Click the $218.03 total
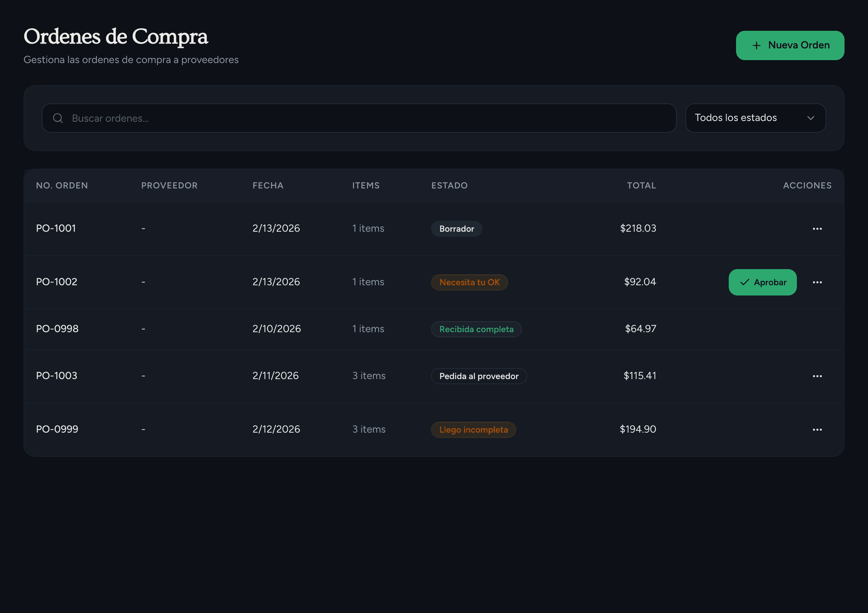This screenshot has width=868, height=613. 638,228
